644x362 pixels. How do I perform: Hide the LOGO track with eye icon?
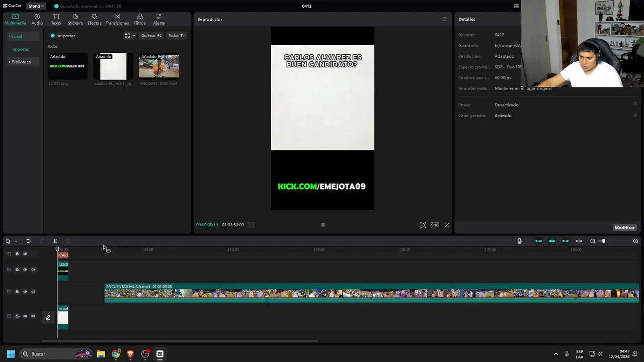click(25, 269)
